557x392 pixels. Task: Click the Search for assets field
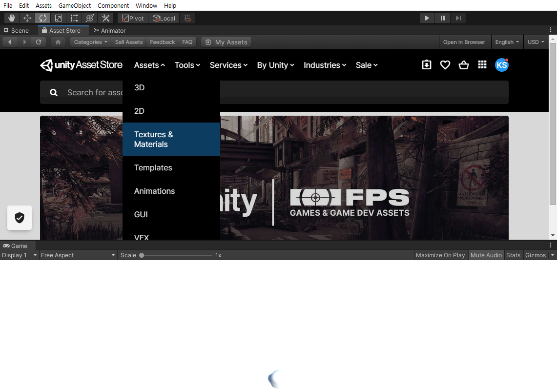274,92
